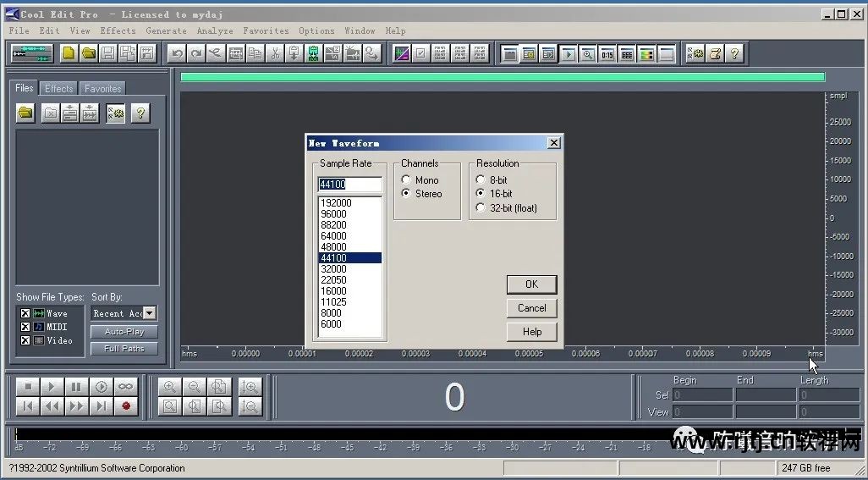
Task: Select 192000 in sample rate list
Action: point(350,202)
